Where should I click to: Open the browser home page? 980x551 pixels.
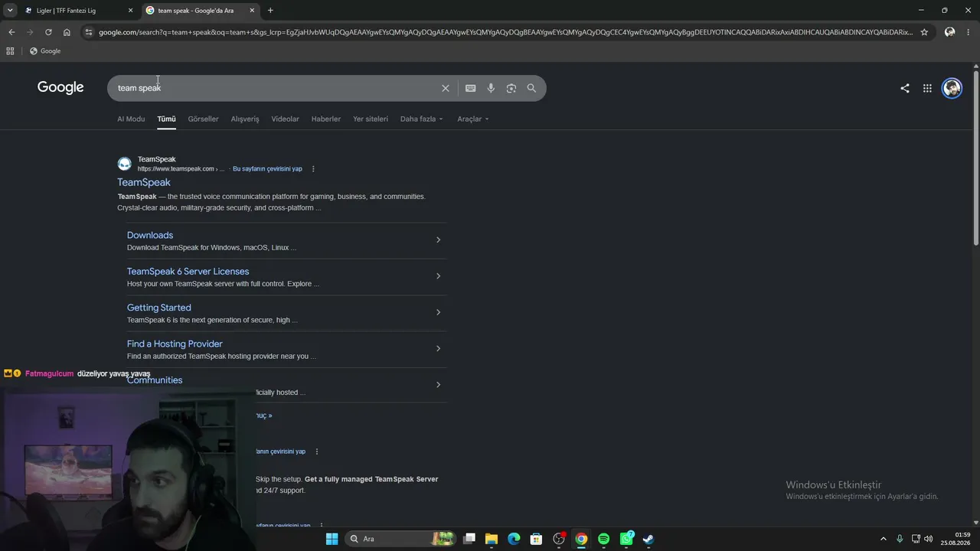(x=67, y=32)
